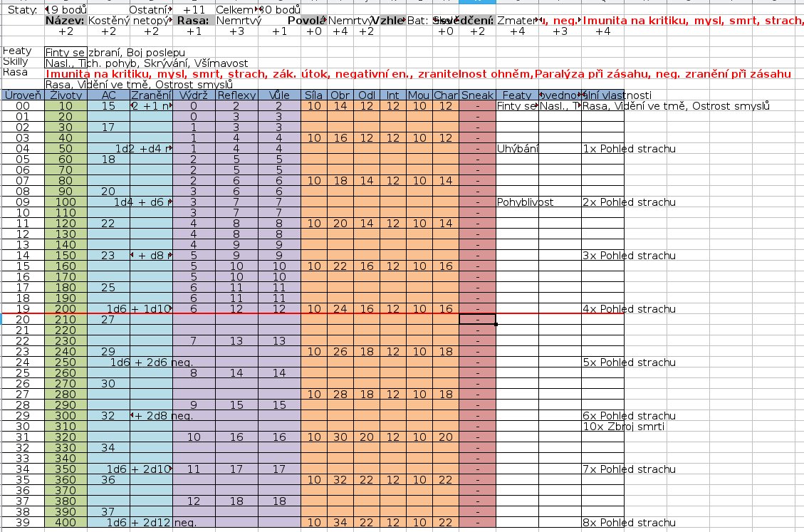Select the Životy column header cell
Viewport: 804px width, 532px height.
point(66,95)
